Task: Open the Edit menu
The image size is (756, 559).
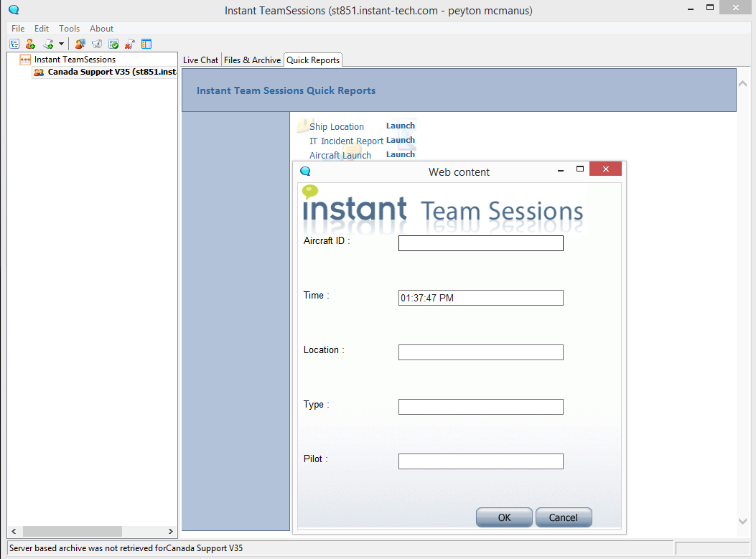Action: pyautogui.click(x=42, y=29)
